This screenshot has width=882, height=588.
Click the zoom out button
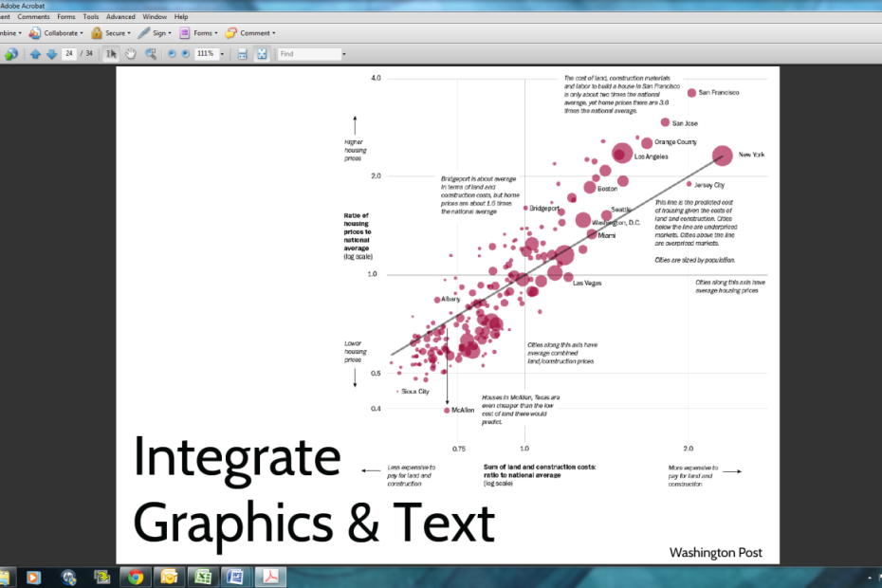[x=172, y=54]
